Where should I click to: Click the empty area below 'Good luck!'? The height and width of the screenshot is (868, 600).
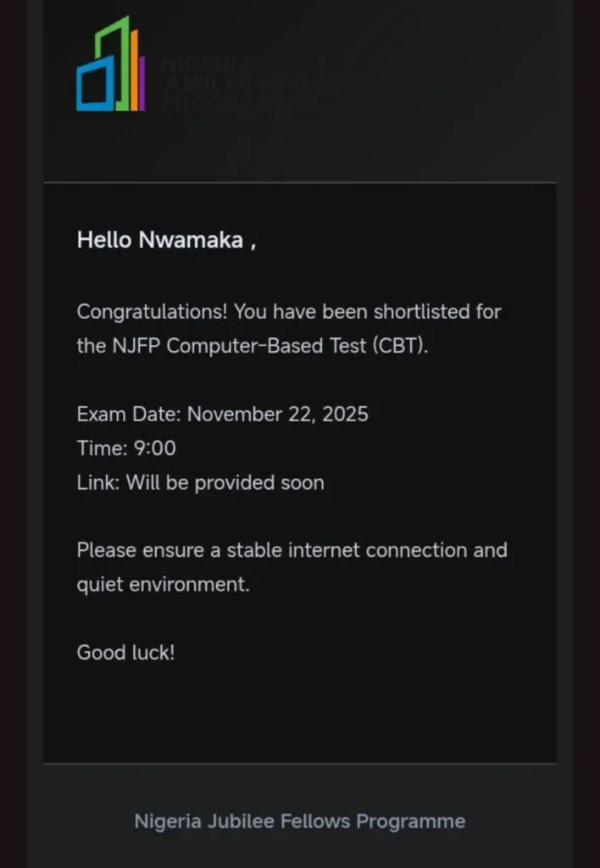tap(299, 712)
